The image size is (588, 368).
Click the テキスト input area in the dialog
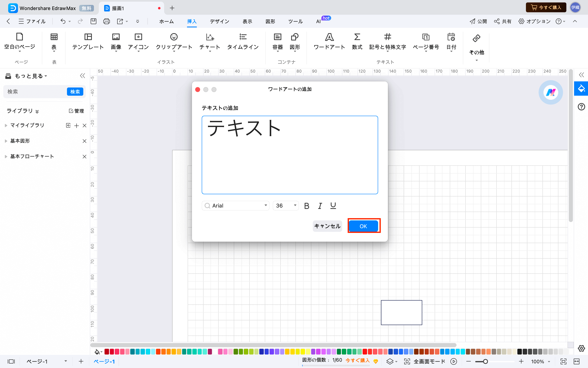coord(290,155)
